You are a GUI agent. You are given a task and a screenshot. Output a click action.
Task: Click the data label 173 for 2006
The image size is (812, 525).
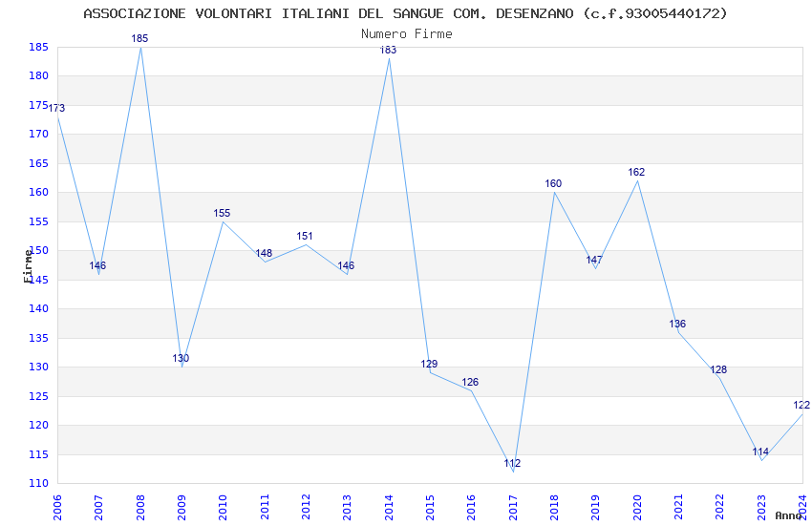coord(56,108)
